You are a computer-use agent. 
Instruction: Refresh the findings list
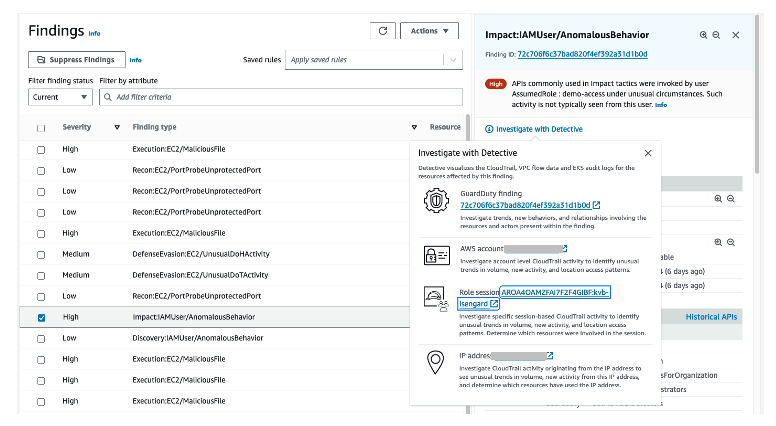(383, 31)
